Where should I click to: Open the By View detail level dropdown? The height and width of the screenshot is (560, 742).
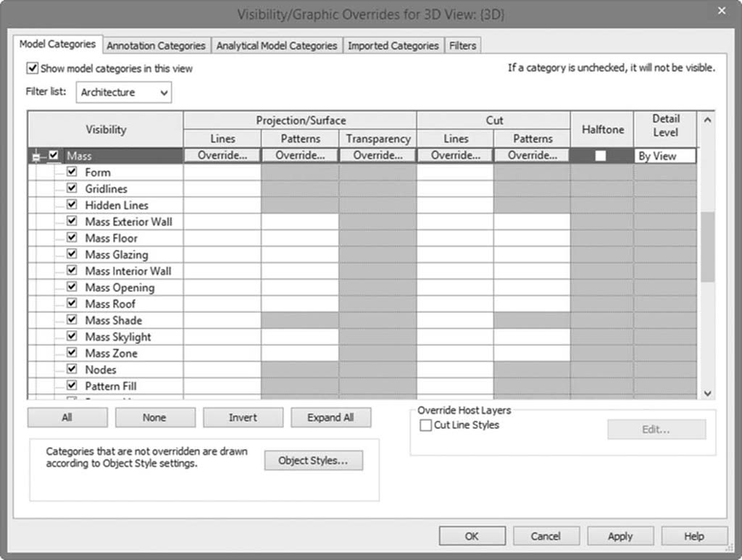point(665,156)
